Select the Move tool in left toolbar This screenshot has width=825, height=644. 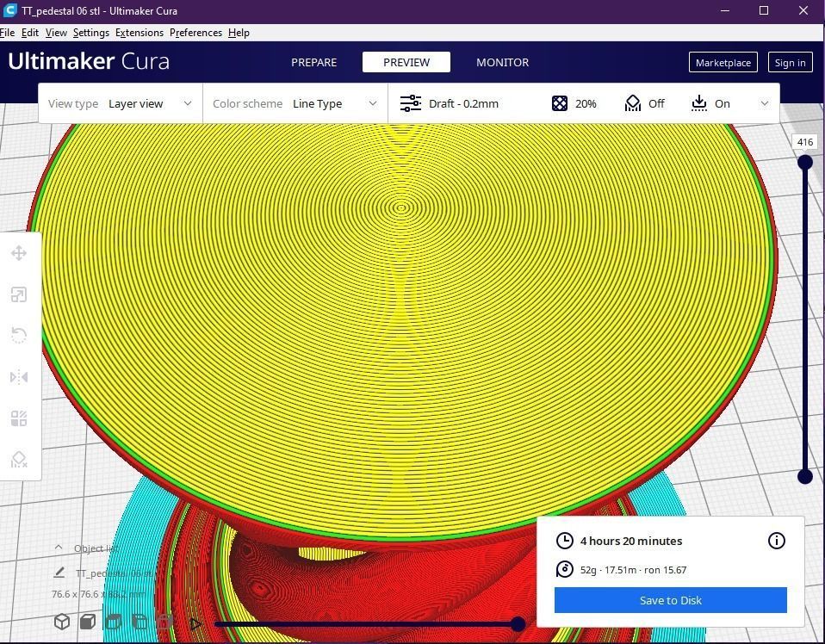[19, 253]
